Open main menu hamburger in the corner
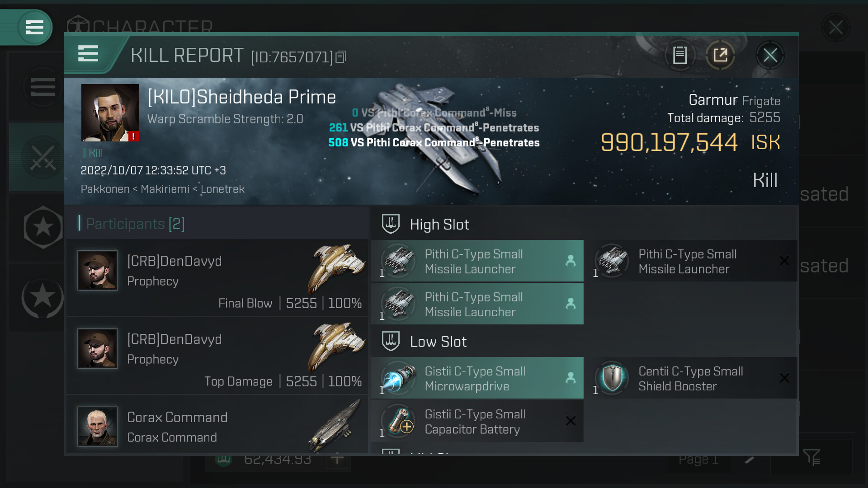This screenshot has height=488, width=868. click(35, 28)
